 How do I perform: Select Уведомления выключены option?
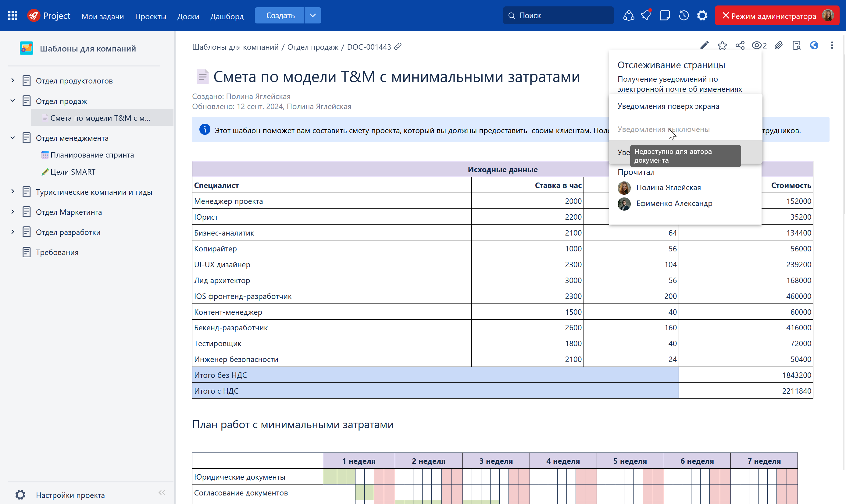[x=685, y=129]
